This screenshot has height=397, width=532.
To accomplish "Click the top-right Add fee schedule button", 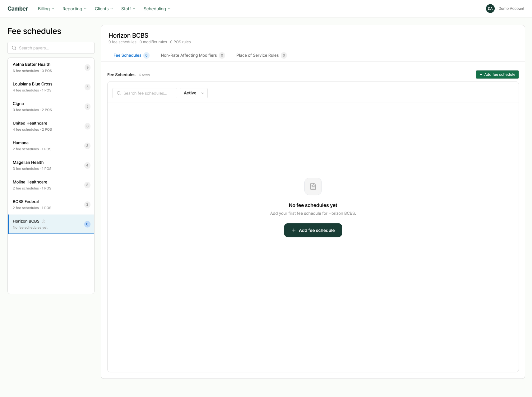I will [497, 75].
